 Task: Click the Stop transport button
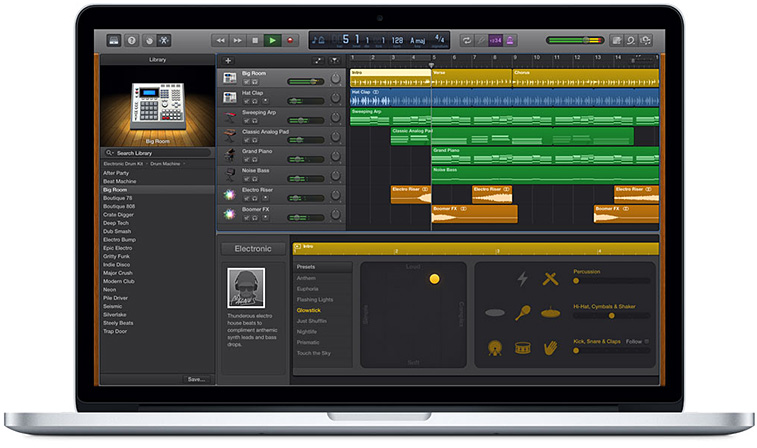[255, 41]
